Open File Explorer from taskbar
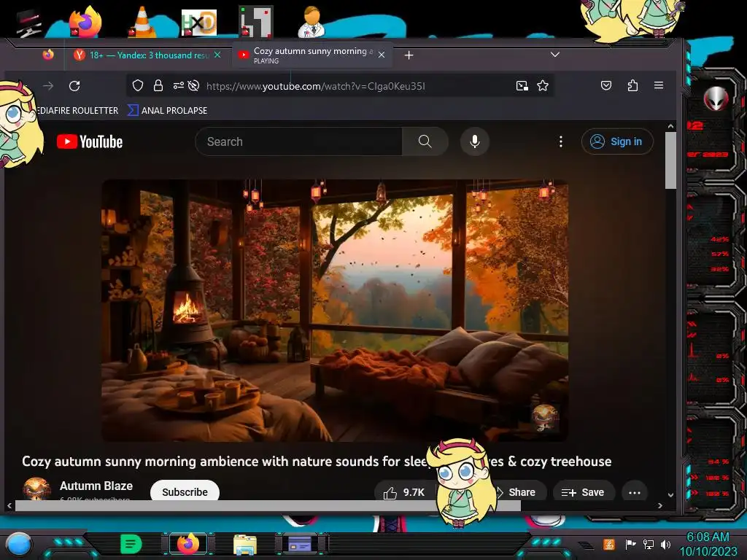Screen dimensions: 747x560 (x=245, y=545)
